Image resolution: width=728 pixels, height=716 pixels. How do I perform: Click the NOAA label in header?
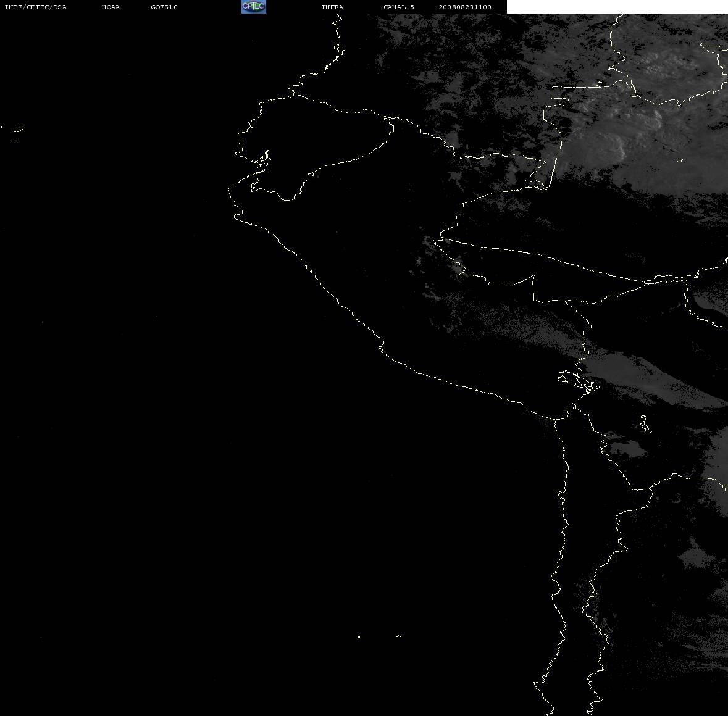tap(111, 7)
